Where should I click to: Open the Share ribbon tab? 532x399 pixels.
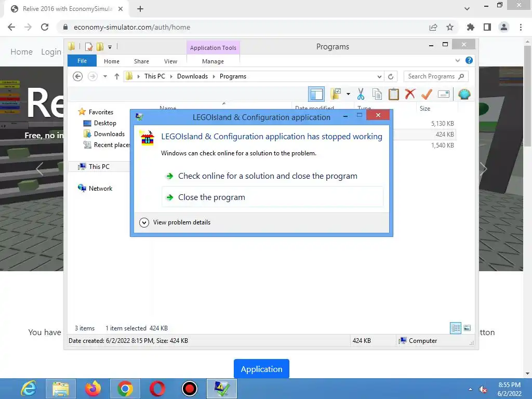[x=141, y=61]
